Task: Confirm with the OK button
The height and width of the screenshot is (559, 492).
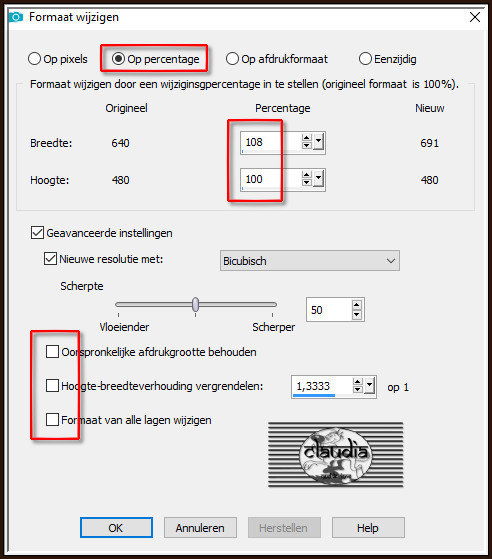Action: (116, 528)
